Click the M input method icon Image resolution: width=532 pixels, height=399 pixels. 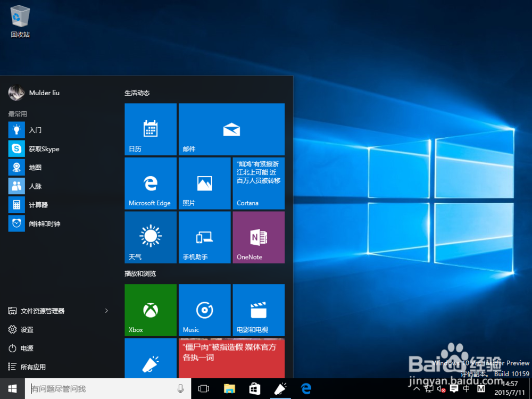pyautogui.click(x=481, y=389)
